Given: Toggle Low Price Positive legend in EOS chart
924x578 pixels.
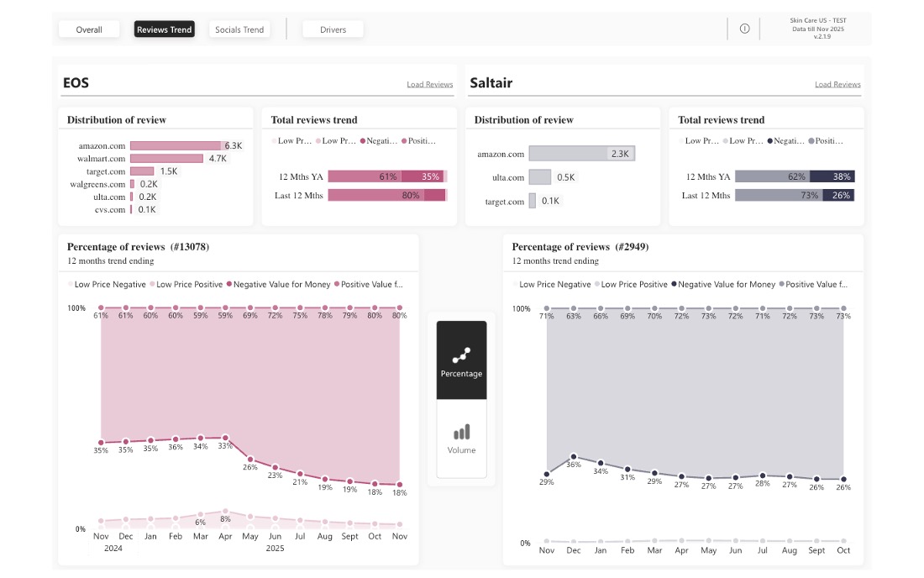Looking at the screenshot, I should (189, 285).
